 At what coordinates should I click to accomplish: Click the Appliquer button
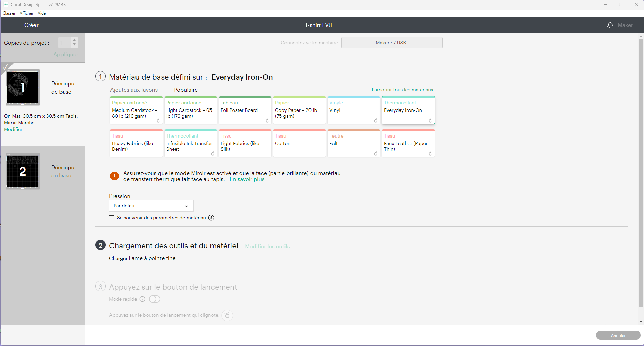66,54
